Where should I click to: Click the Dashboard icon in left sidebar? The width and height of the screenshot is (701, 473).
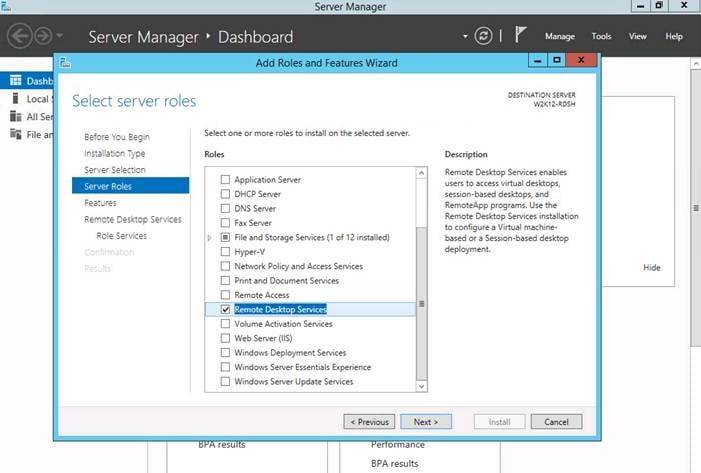tap(16, 80)
